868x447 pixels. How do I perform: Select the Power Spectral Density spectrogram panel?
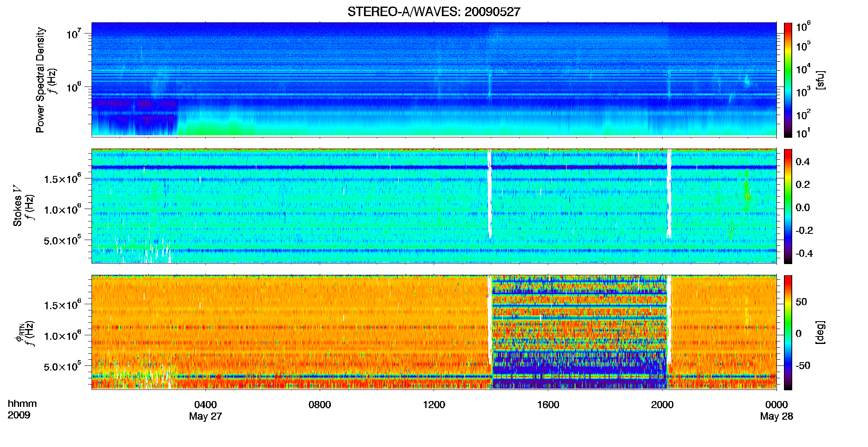coord(434,79)
